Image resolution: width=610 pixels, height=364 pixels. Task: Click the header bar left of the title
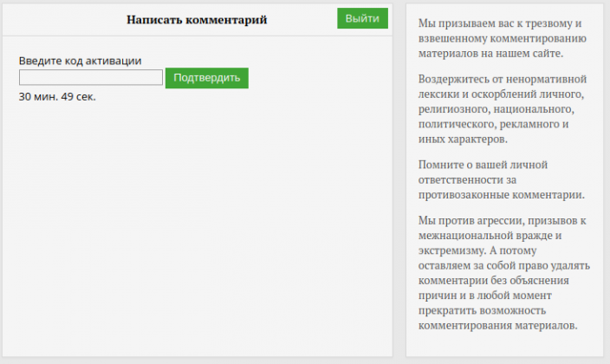point(61,19)
